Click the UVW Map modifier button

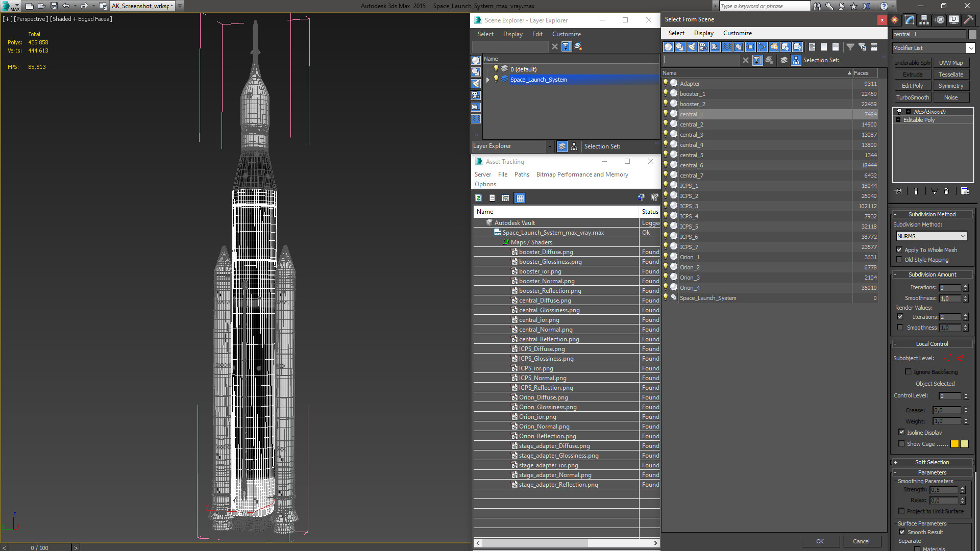click(x=950, y=63)
